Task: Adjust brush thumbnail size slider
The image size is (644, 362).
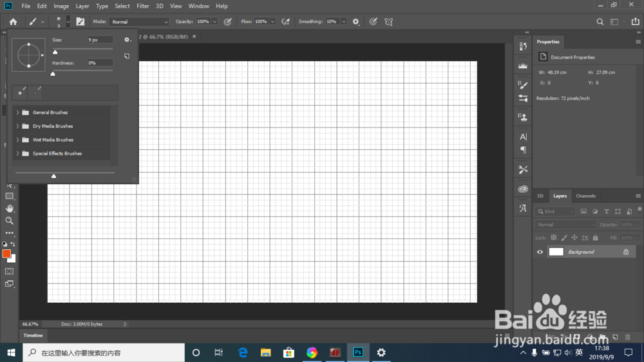Action: tap(53, 176)
